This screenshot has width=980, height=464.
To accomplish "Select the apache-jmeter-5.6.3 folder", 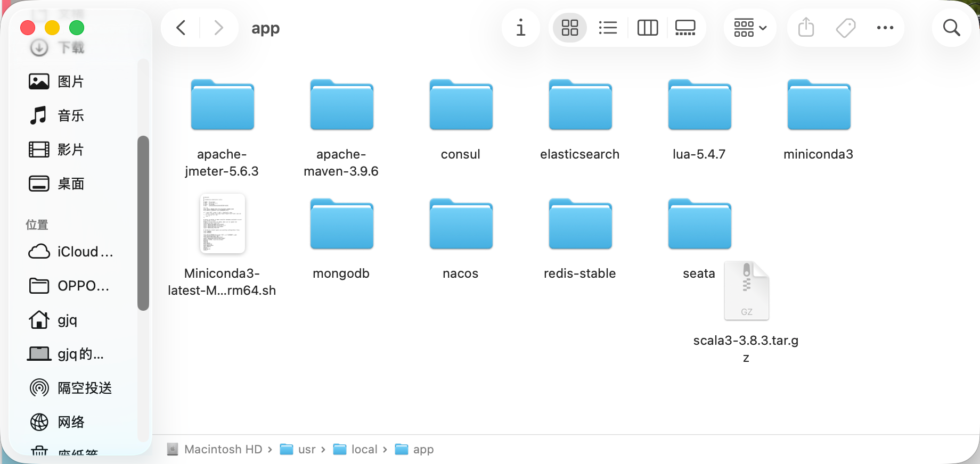I will click(223, 105).
